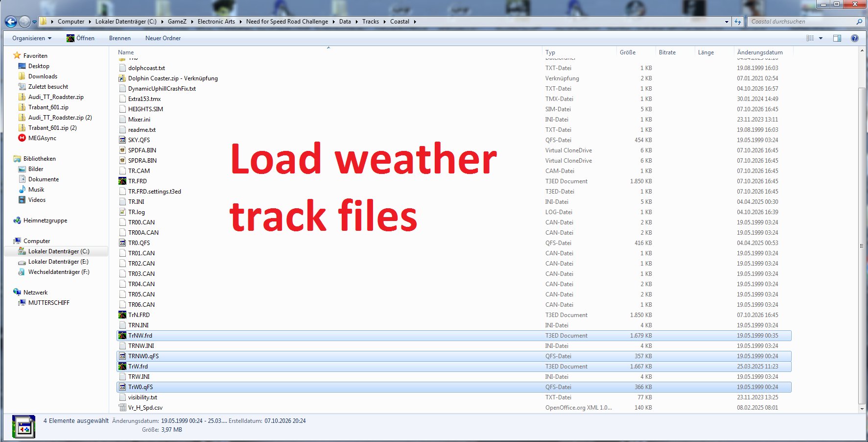Click the refresh button beside address bar
The image size is (868, 442).
[738, 22]
